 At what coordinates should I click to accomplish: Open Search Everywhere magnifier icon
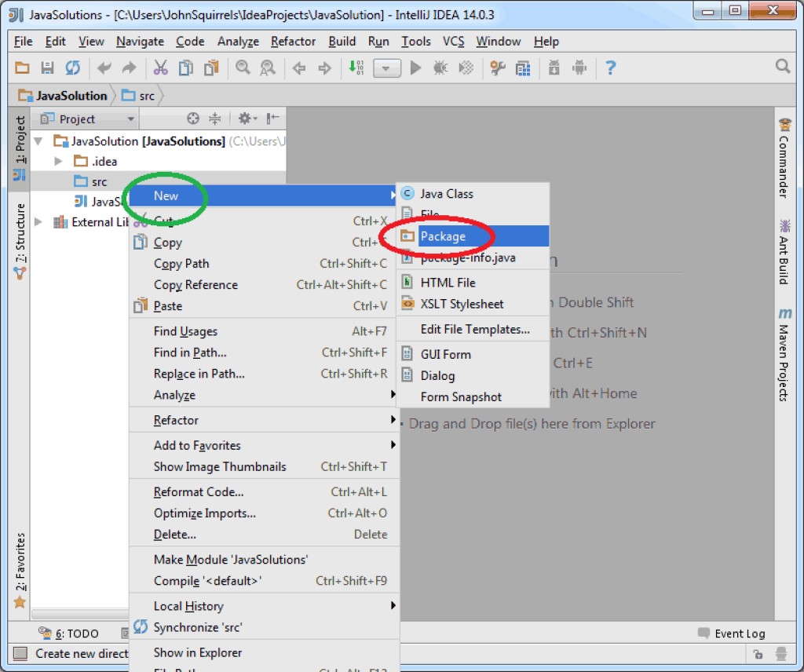click(782, 67)
